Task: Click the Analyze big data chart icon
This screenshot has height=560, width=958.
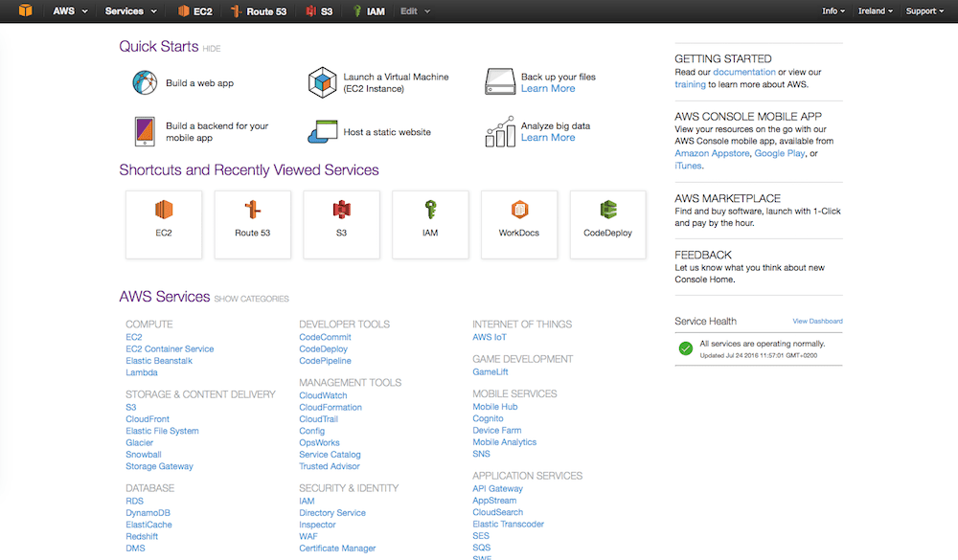Action: pyautogui.click(x=500, y=131)
